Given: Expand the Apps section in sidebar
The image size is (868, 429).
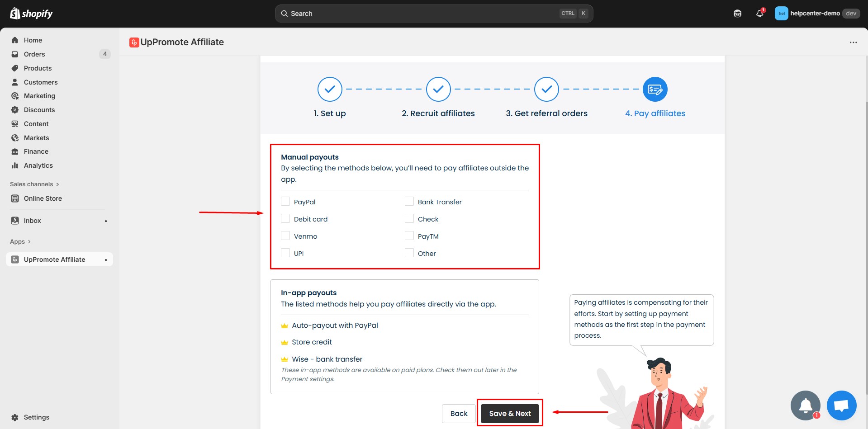Looking at the screenshot, I should pos(20,242).
